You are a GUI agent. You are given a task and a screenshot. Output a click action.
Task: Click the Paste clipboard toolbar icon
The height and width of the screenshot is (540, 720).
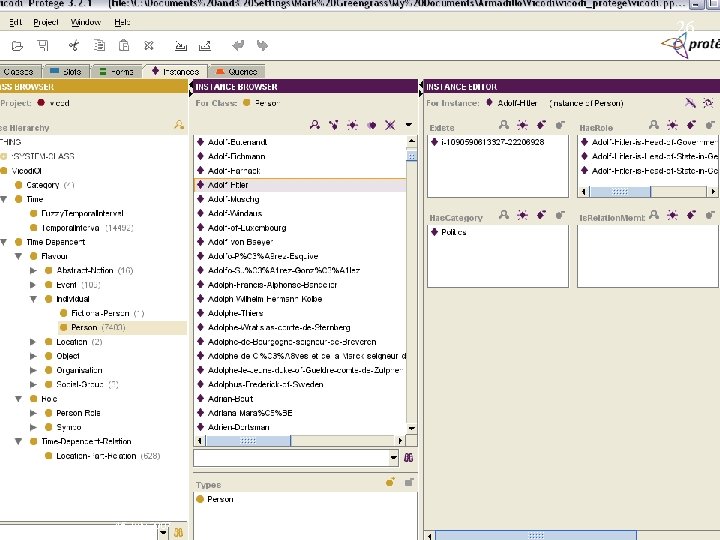point(124,45)
